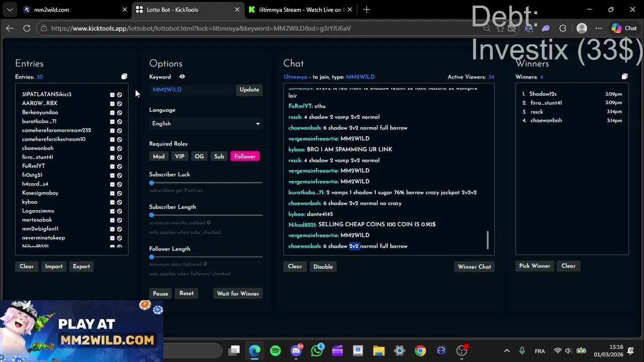Screen dimensions: 644x362
Task: Click the chat panel scrollbar
Action: [x=487, y=240]
